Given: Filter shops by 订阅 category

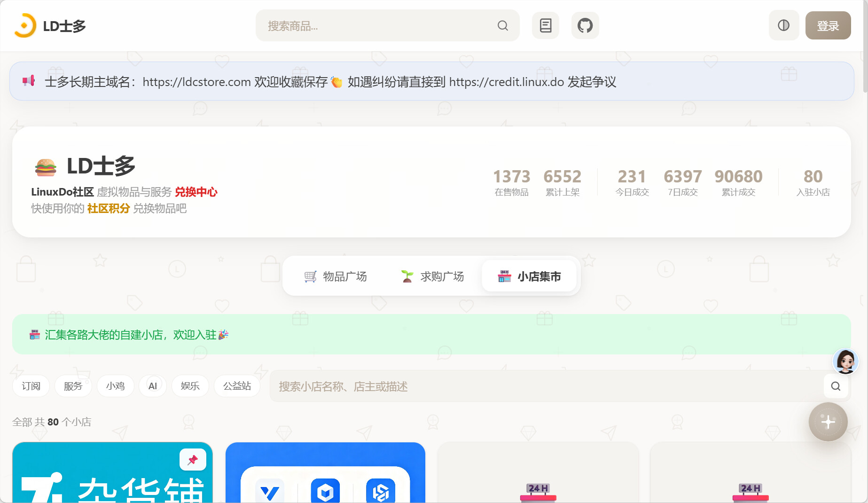Looking at the screenshot, I should [x=31, y=386].
